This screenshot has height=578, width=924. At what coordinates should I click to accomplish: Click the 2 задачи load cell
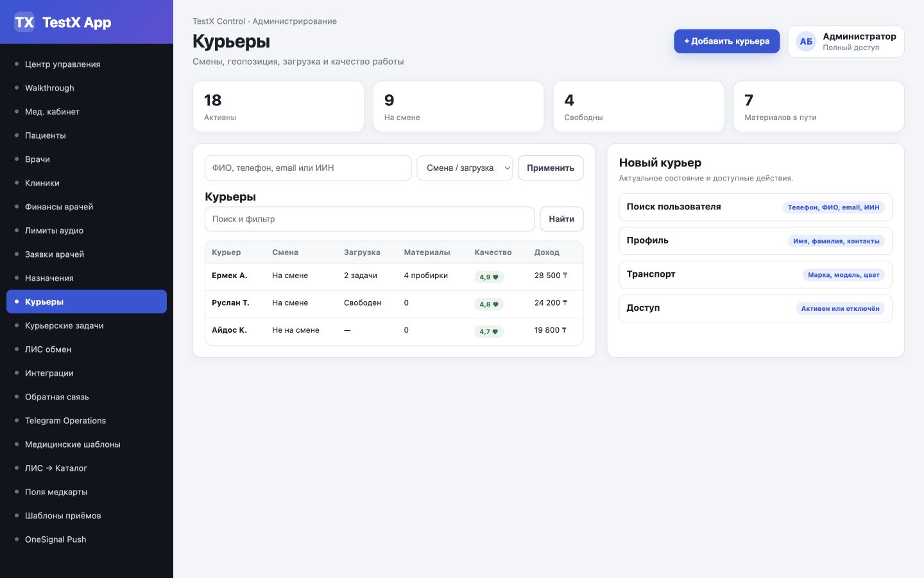coord(361,276)
